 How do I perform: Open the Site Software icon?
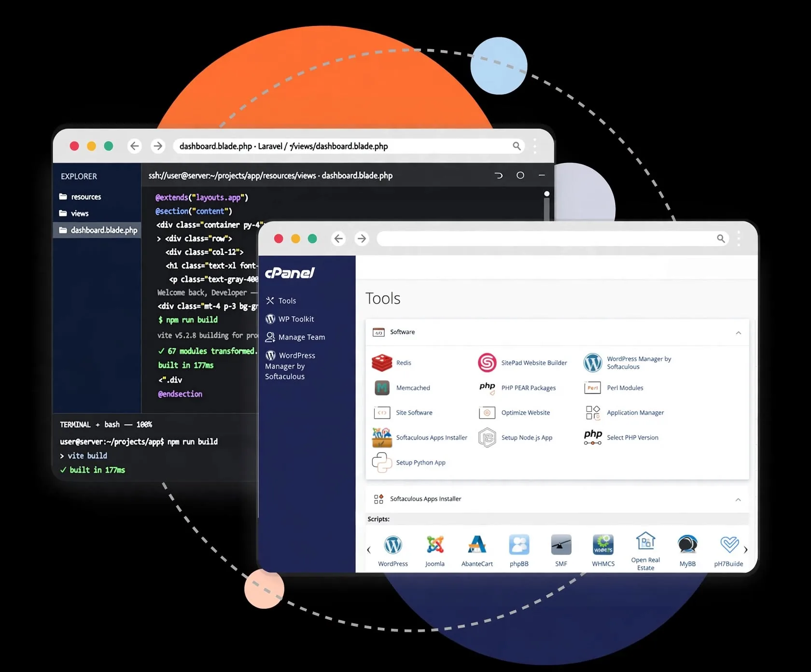pos(382,413)
